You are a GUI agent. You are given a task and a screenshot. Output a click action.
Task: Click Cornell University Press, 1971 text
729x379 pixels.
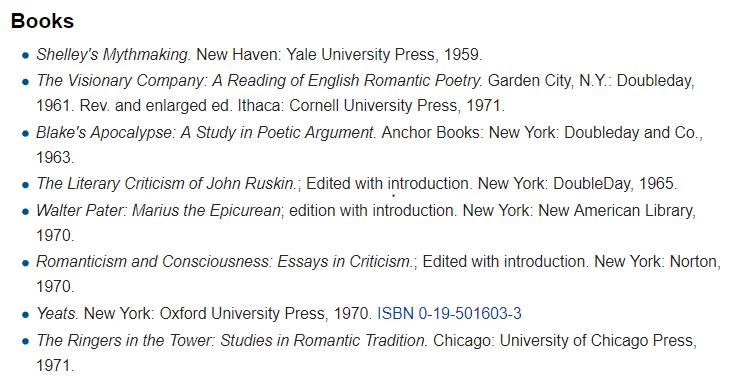pyautogui.click(x=396, y=106)
